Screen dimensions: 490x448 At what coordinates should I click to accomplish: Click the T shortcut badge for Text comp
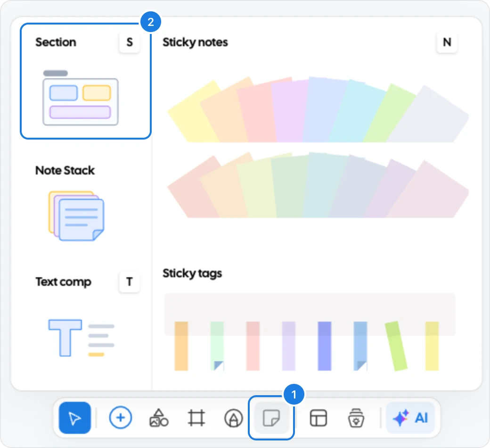pos(130,282)
